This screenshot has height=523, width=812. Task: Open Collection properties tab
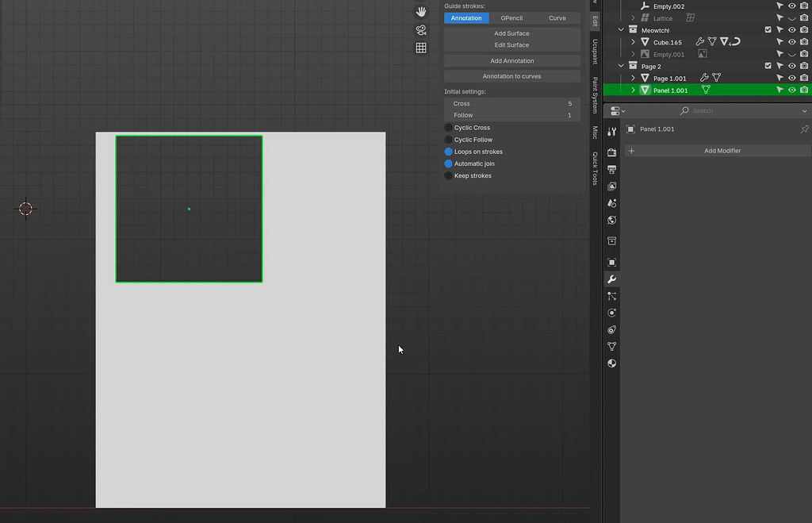611,241
